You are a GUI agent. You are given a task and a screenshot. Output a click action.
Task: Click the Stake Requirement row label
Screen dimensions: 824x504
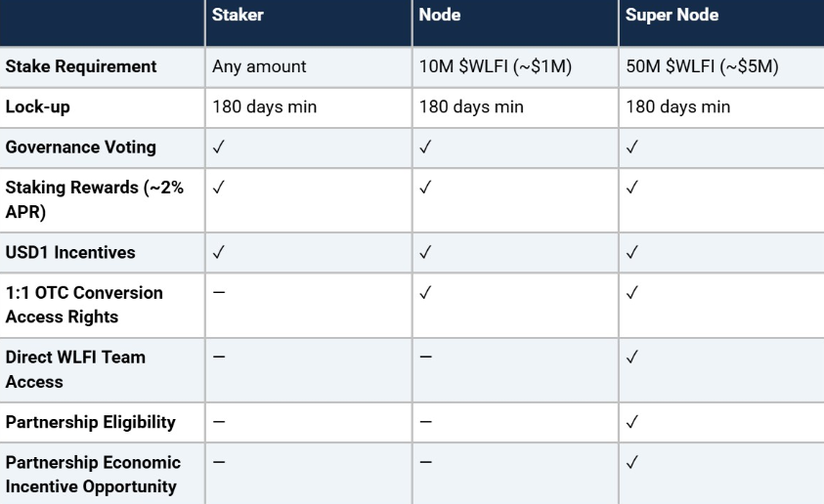pyautogui.click(x=81, y=67)
